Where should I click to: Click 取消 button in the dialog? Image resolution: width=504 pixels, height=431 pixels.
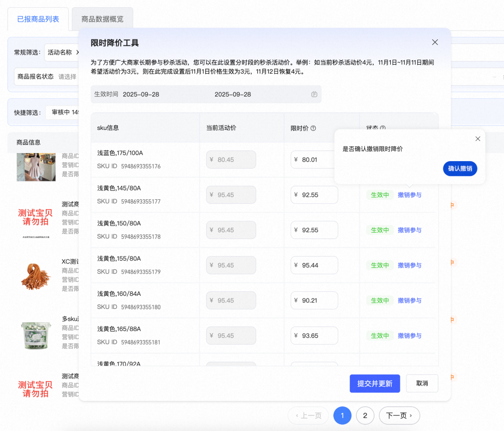coord(422,383)
